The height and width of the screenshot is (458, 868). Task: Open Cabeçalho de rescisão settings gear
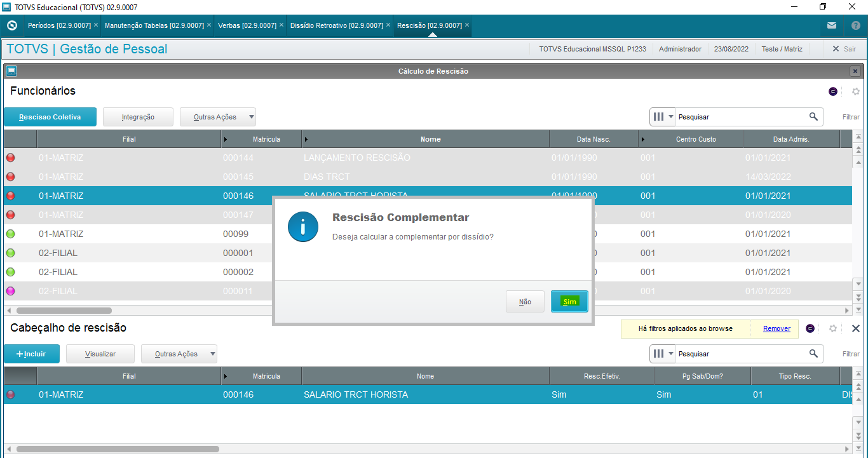pos(833,328)
